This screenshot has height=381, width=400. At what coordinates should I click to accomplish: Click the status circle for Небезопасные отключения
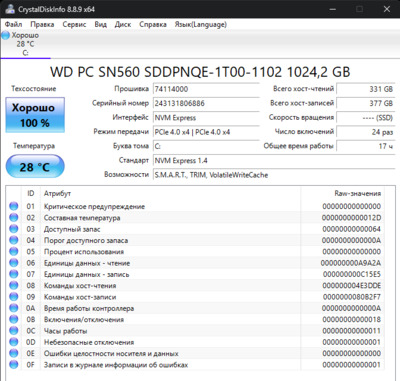(14, 342)
